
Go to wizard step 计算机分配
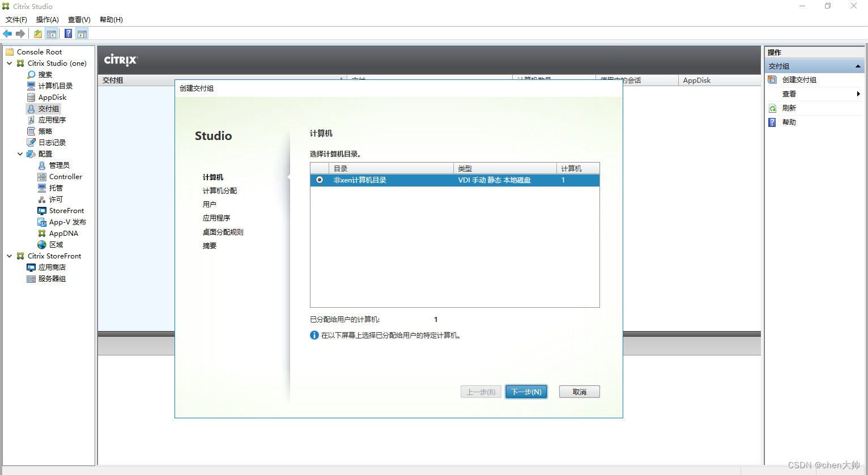point(220,190)
